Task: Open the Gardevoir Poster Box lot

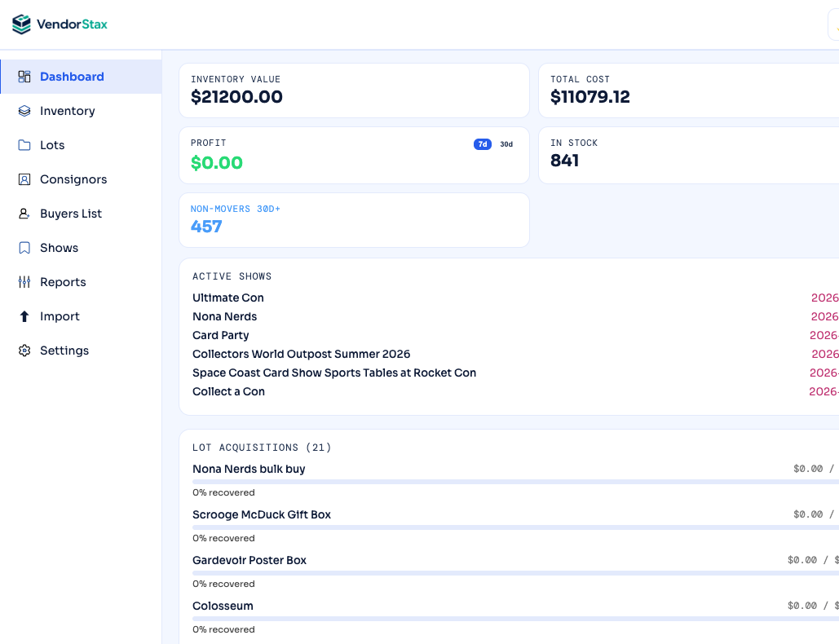Action: (249, 560)
